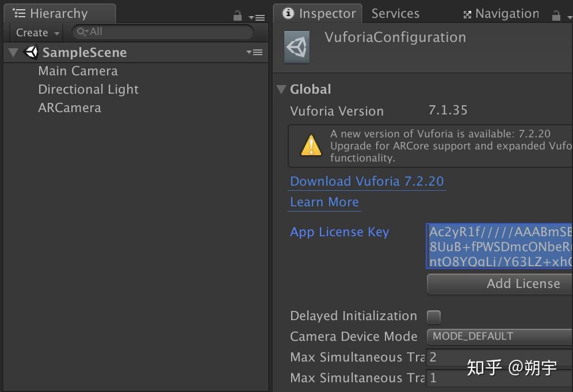Click the yellow warning icon
573x392 pixels.
click(x=311, y=145)
